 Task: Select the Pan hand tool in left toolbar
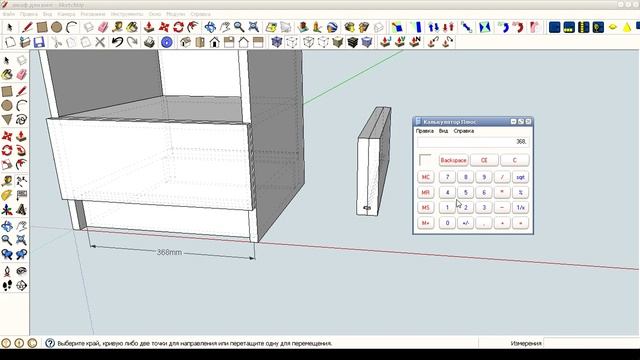pos(21,226)
